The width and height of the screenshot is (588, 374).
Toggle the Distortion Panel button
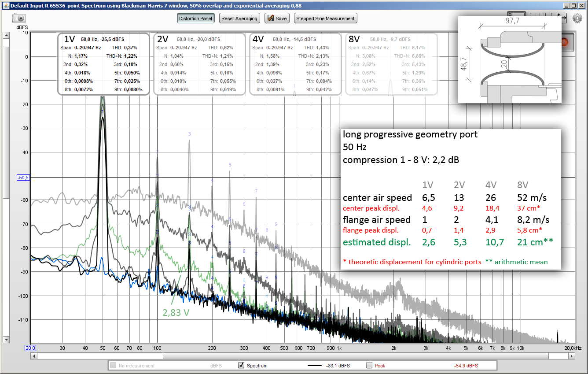tap(196, 19)
